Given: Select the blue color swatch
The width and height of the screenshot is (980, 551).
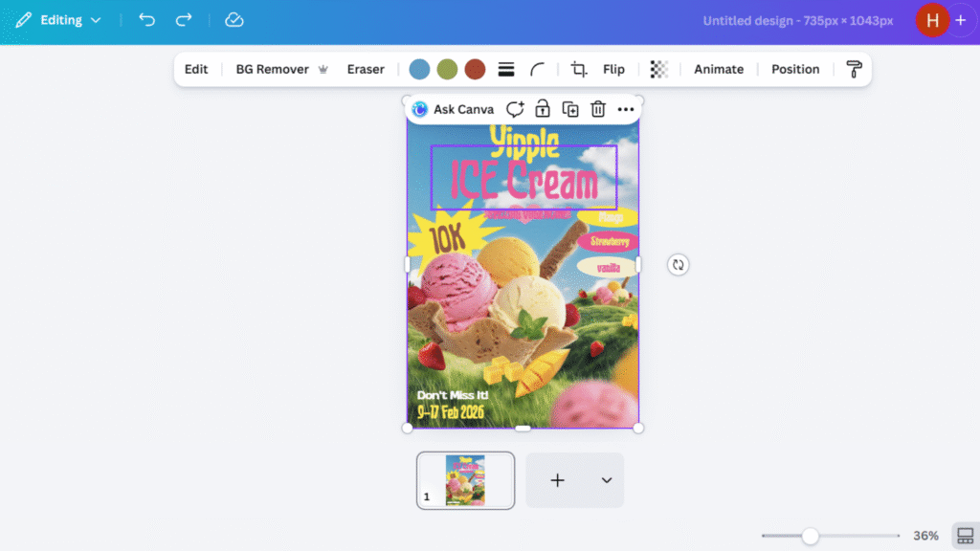Looking at the screenshot, I should [419, 69].
